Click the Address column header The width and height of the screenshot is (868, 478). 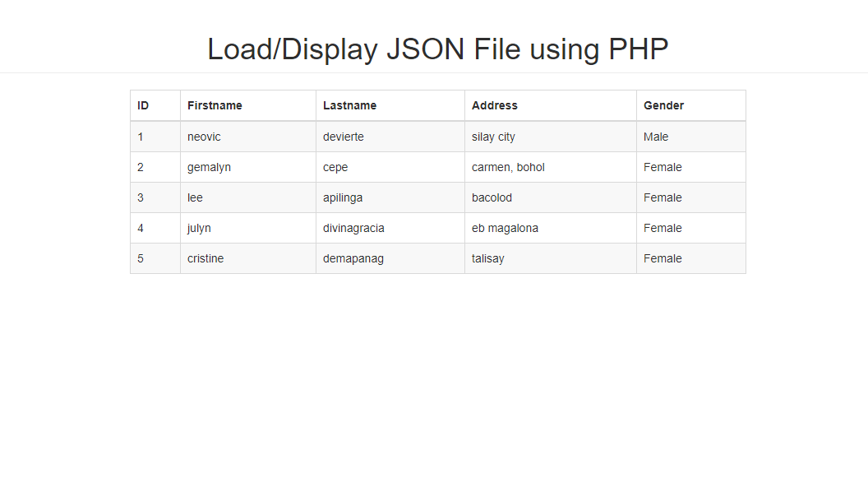[495, 105]
